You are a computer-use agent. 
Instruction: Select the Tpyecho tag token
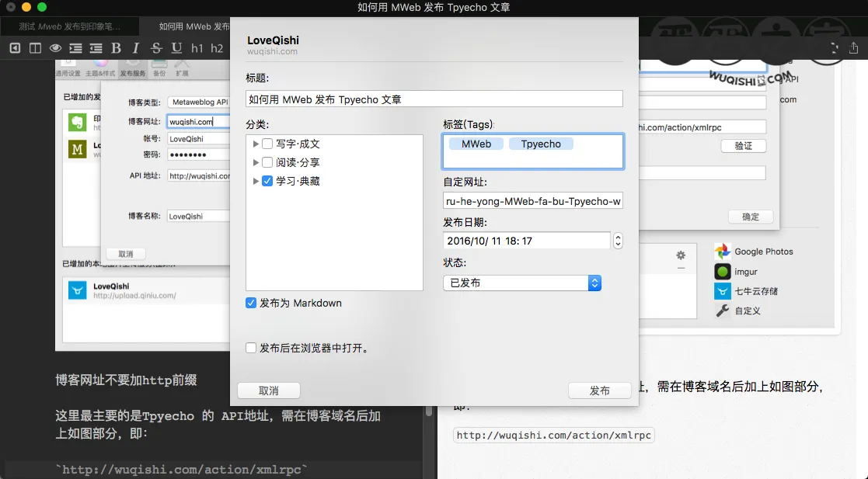pyautogui.click(x=541, y=144)
